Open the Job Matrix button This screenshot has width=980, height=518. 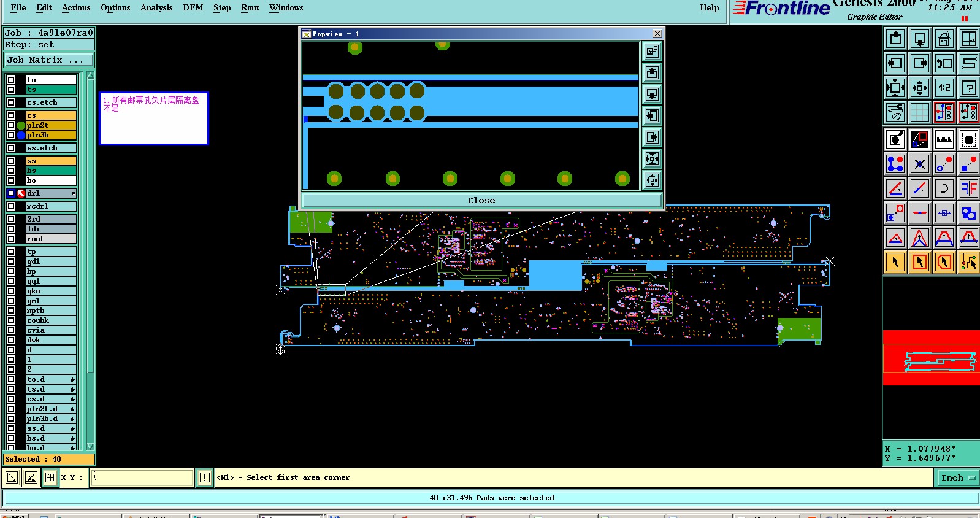click(x=49, y=60)
